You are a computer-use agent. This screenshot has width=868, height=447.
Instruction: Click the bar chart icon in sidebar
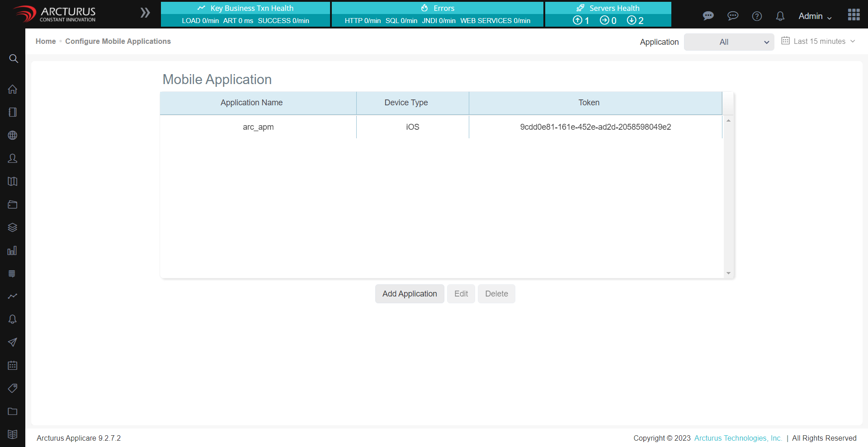13,251
